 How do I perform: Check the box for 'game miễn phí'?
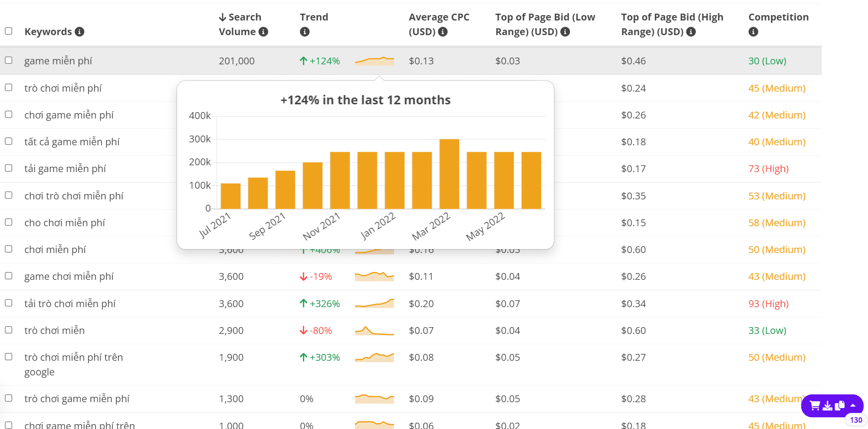[x=9, y=60]
